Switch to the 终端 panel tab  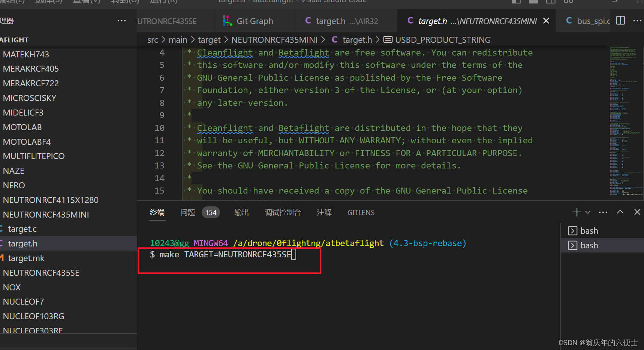157,212
